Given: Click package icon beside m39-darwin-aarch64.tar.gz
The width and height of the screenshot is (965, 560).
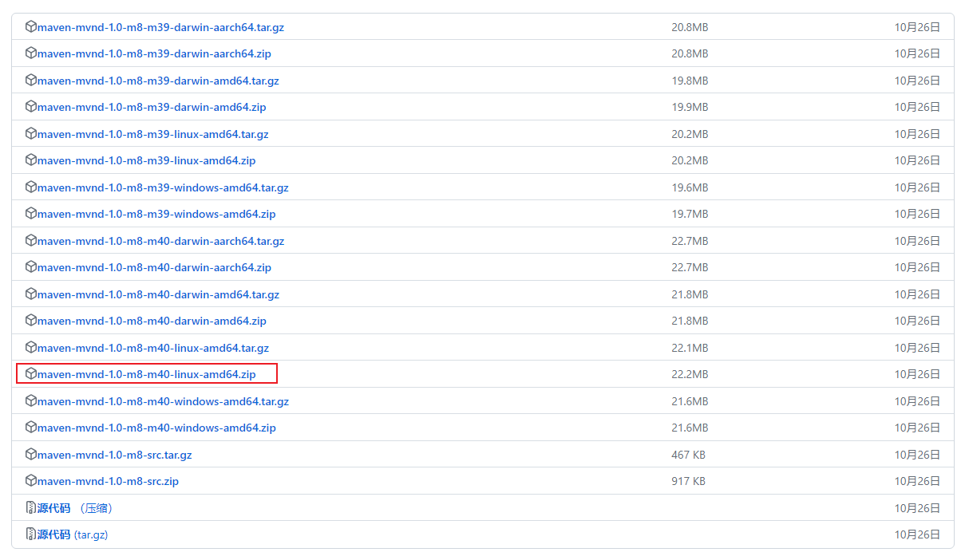Looking at the screenshot, I should click(x=31, y=26).
